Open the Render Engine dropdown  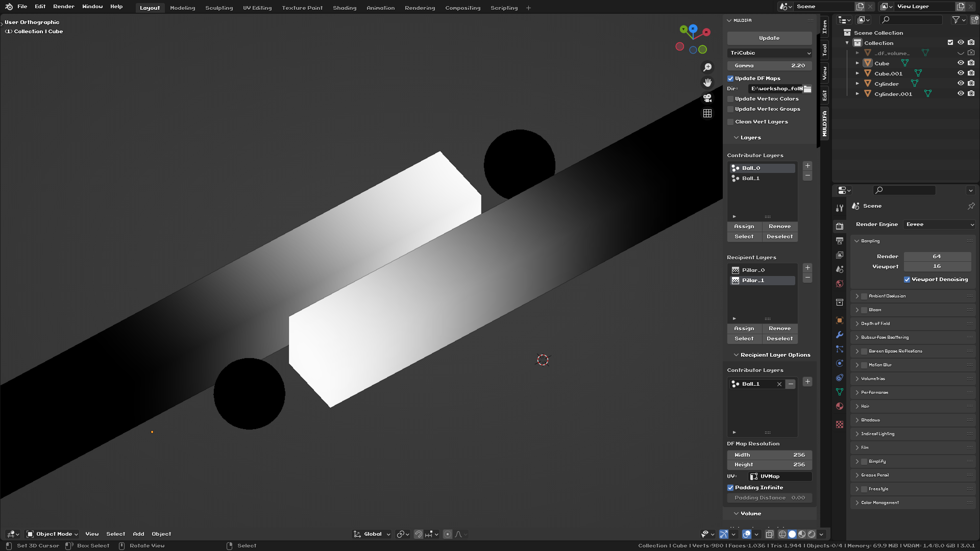[939, 224]
